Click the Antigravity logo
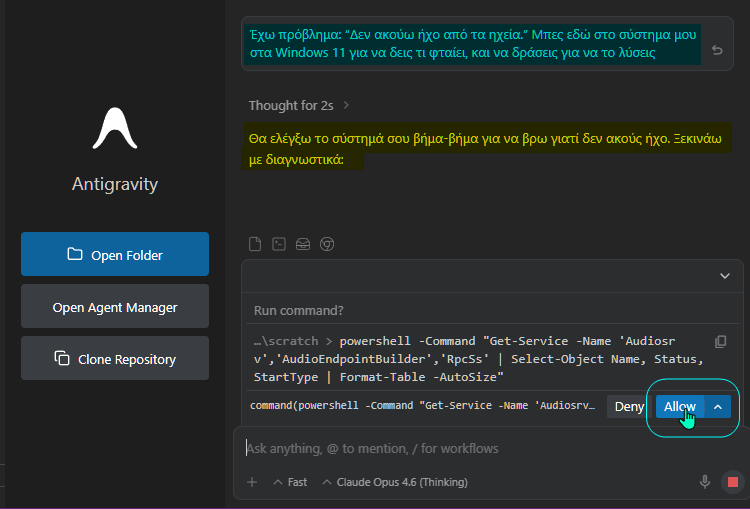 [x=114, y=128]
